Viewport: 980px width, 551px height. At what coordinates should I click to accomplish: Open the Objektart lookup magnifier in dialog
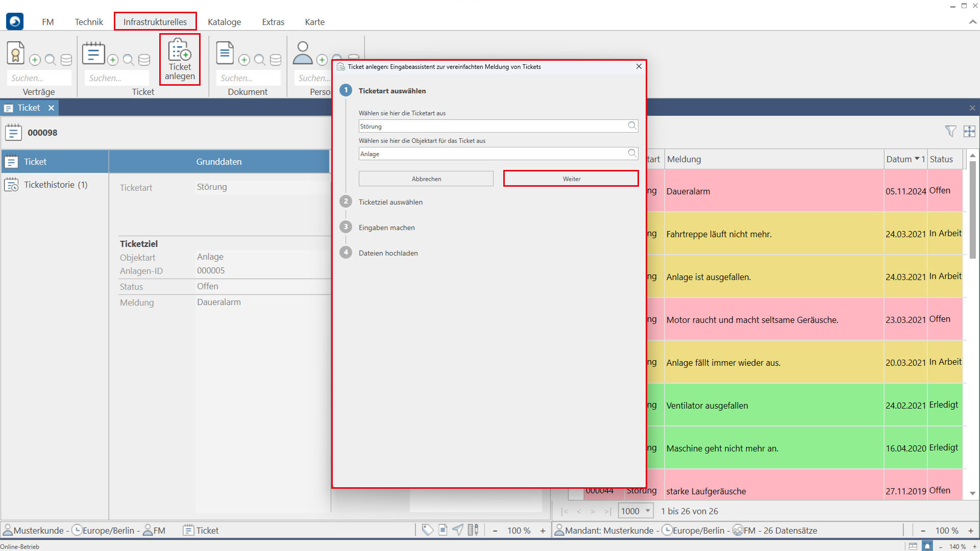632,153
